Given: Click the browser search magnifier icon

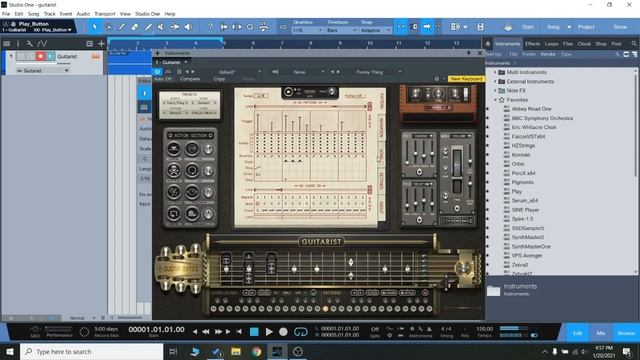Looking at the screenshot, I should 634,44.
